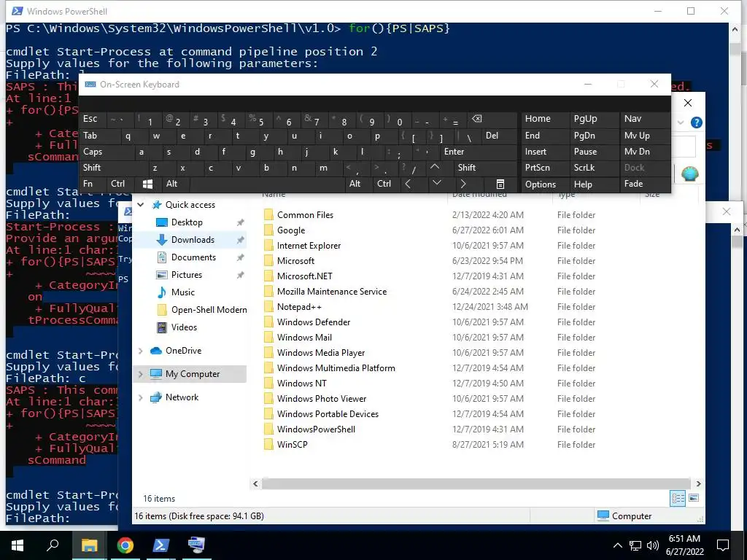Collapse the Quick access tree node
747x560 pixels.
click(141, 205)
